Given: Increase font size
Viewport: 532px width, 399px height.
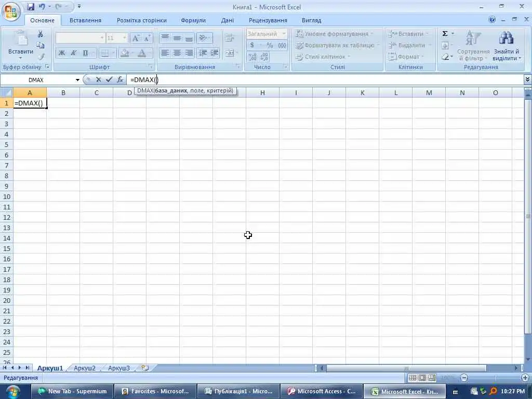Looking at the screenshot, I should click(x=136, y=38).
